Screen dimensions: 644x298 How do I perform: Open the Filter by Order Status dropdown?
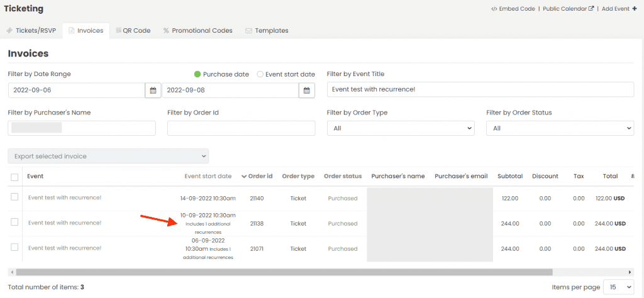click(560, 128)
